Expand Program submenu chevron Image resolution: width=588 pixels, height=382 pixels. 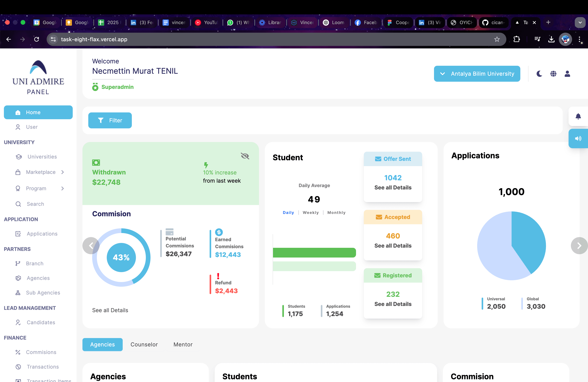coord(62,188)
